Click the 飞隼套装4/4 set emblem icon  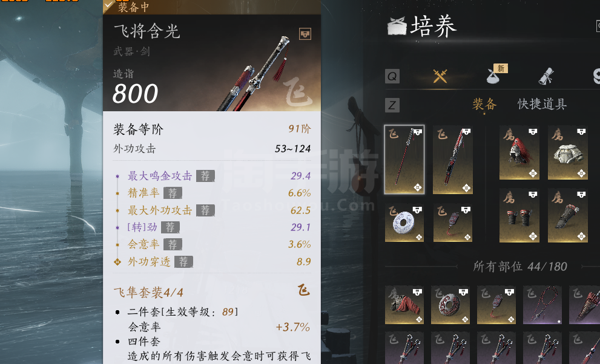click(x=304, y=290)
